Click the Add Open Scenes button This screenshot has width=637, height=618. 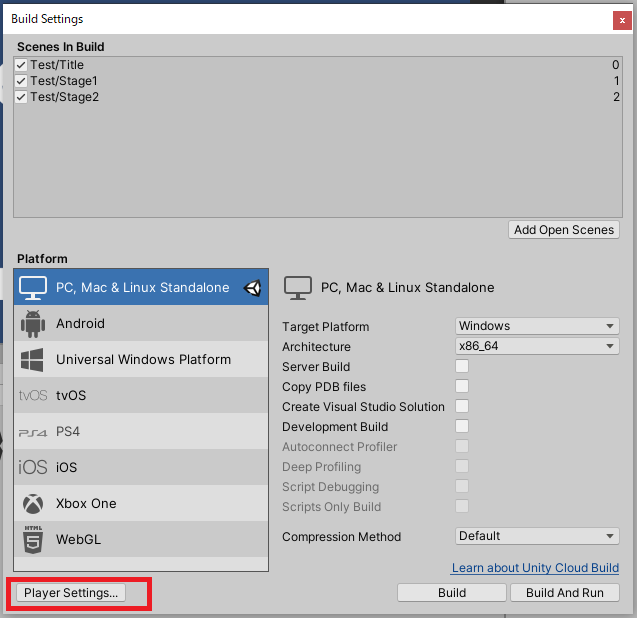point(564,230)
